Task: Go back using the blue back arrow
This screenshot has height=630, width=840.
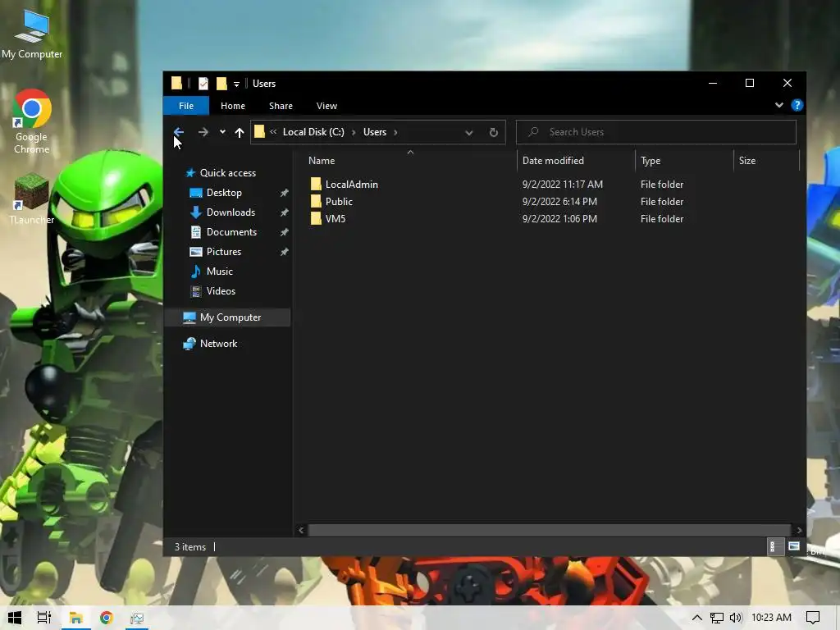Action: [179, 132]
